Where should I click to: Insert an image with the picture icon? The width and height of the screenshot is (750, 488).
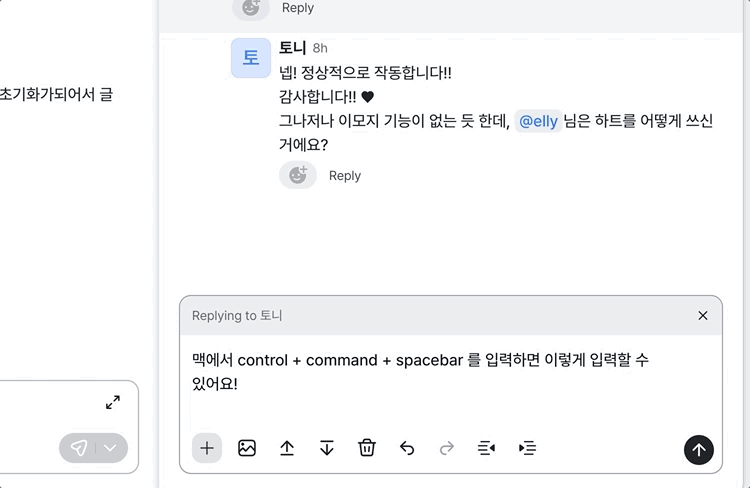pos(247,448)
